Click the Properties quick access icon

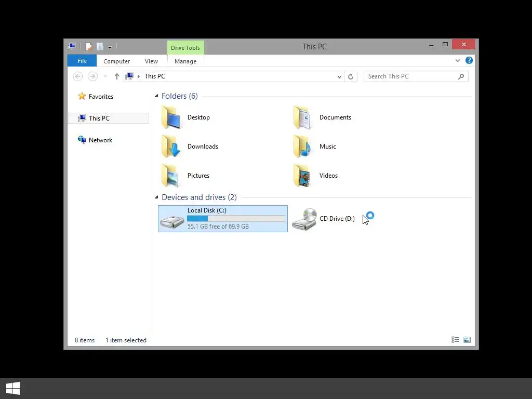click(x=88, y=46)
